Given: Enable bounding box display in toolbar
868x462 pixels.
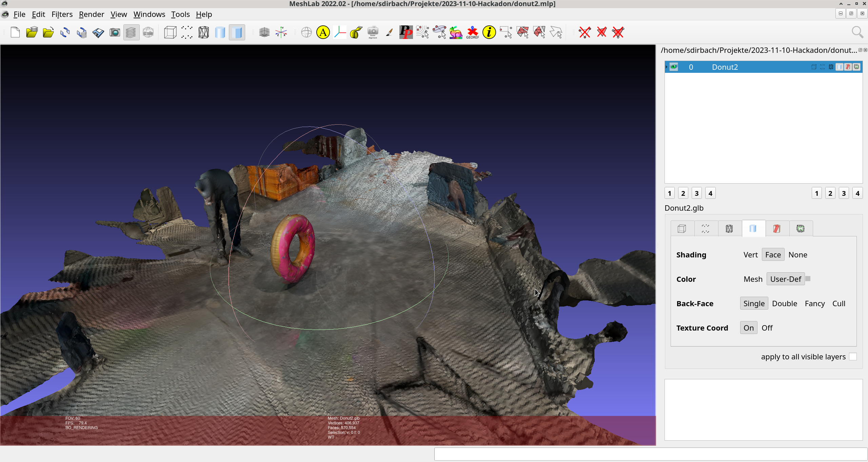Looking at the screenshot, I should (170, 33).
